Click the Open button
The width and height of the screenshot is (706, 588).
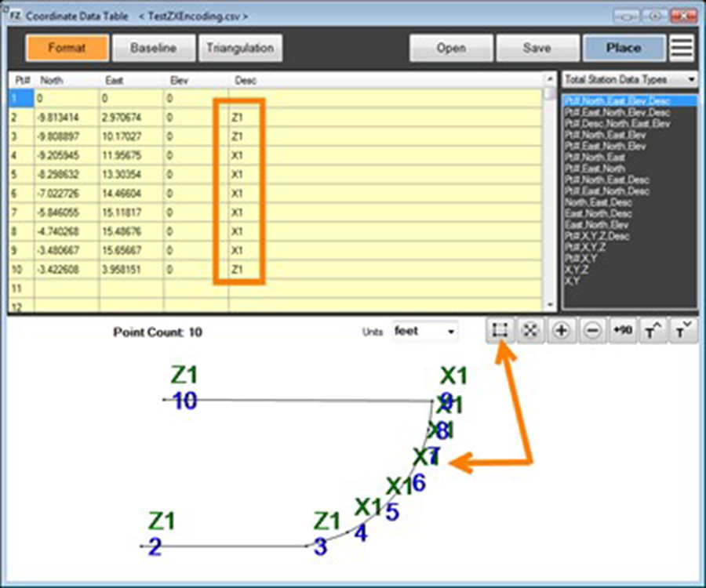[x=451, y=48]
